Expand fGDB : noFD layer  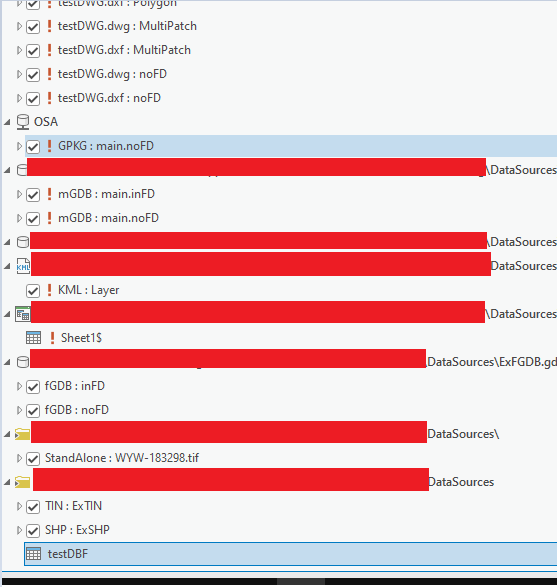[19, 410]
